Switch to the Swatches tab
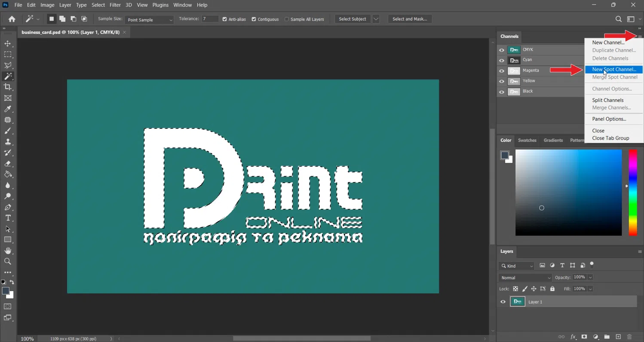 [527, 140]
